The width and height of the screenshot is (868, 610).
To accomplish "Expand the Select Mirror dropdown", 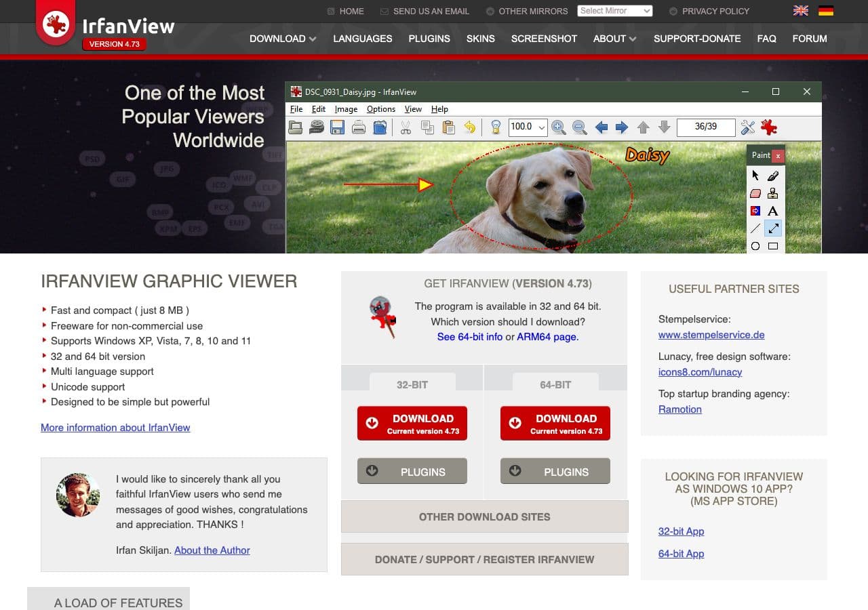I will 614,11.
